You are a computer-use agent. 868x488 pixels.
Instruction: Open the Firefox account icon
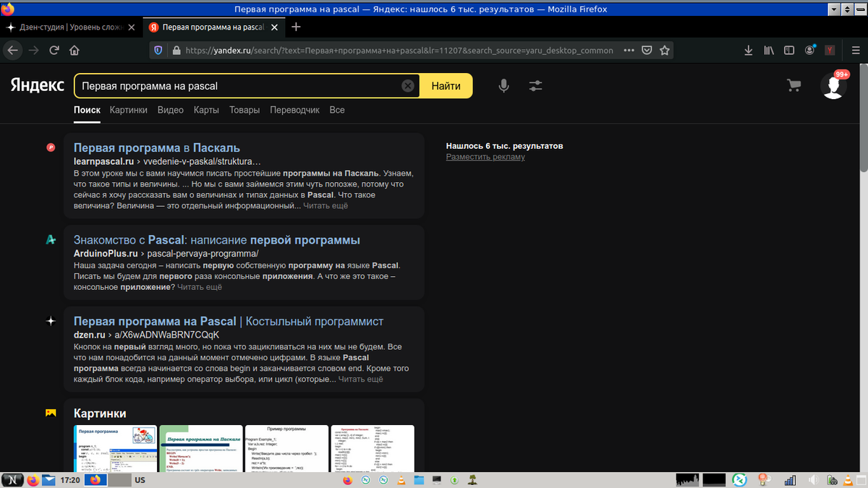tap(809, 51)
